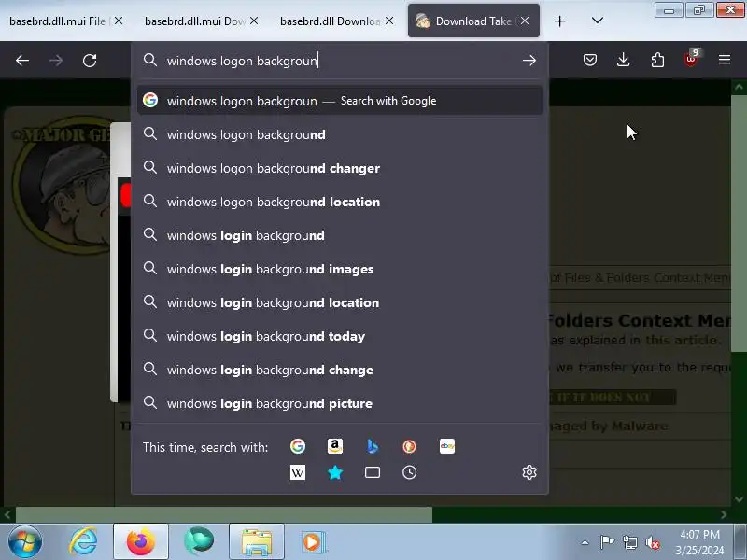This screenshot has width=747, height=560.
Task: Close the Download Take tab
Action: 525,21
